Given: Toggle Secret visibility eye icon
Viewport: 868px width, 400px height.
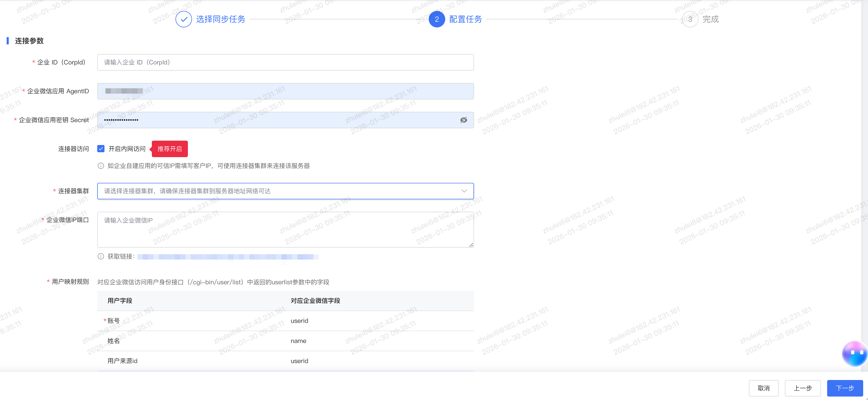Looking at the screenshot, I should pyautogui.click(x=463, y=120).
